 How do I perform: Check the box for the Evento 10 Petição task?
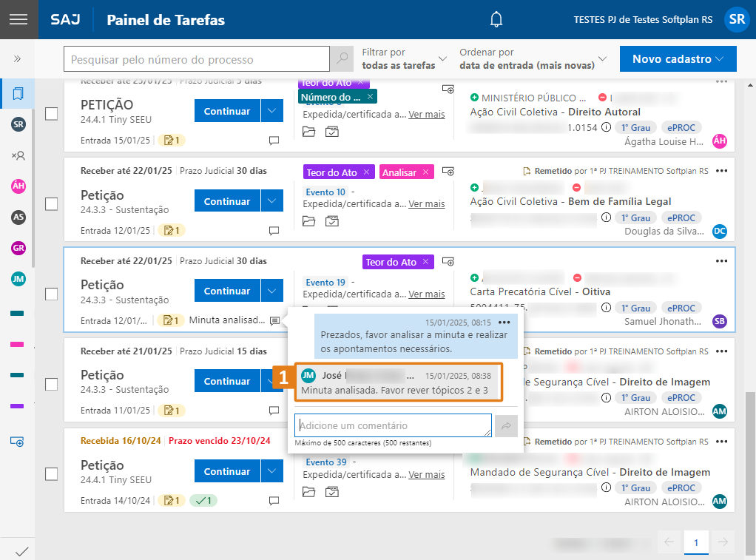[x=51, y=203]
